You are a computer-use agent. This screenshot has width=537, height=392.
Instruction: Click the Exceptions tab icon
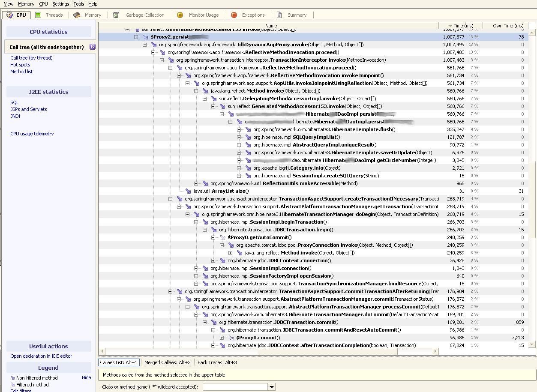point(234,15)
